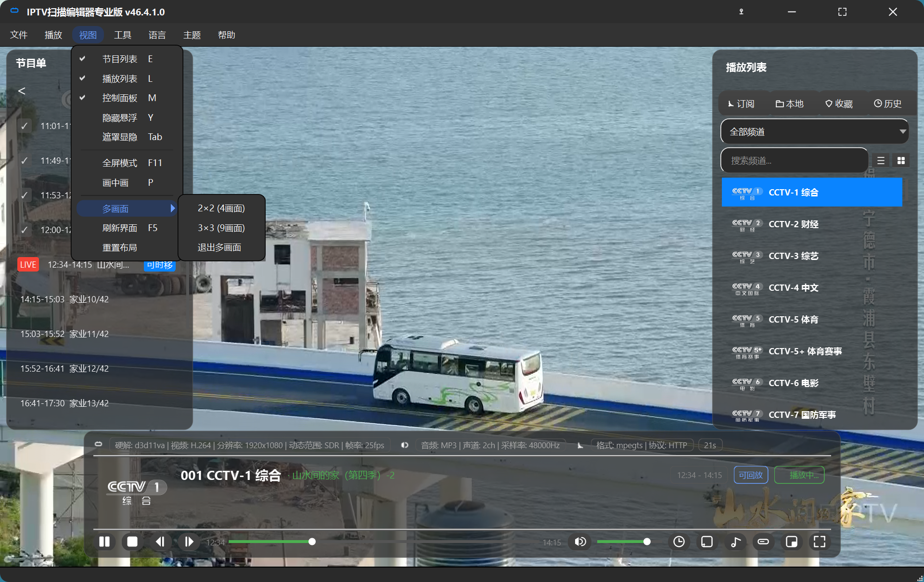Image resolution: width=924 pixels, height=582 pixels.
Task: Step to next frame button
Action: 189,542
